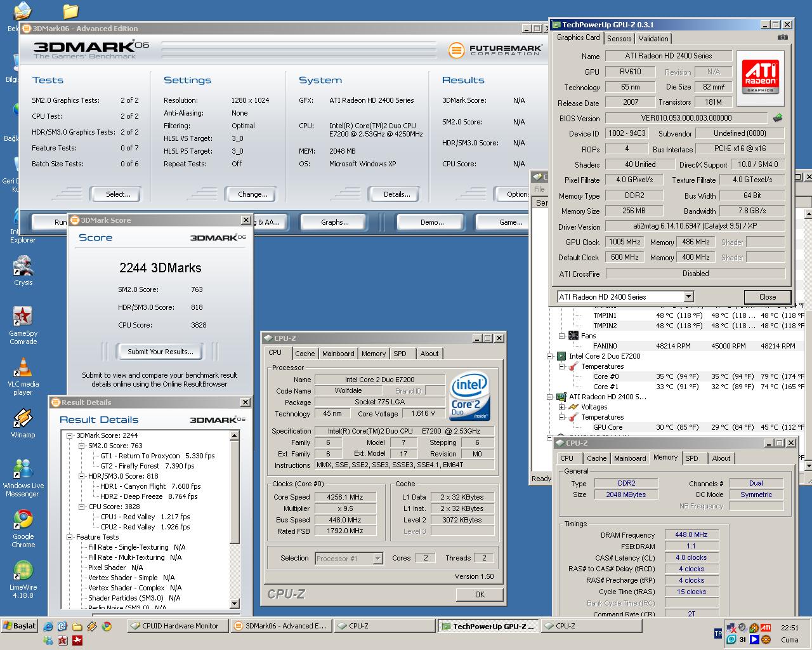The width and height of the screenshot is (812, 650).
Task: Click the GPU-Z screenshot camera icon
Action: tap(783, 37)
